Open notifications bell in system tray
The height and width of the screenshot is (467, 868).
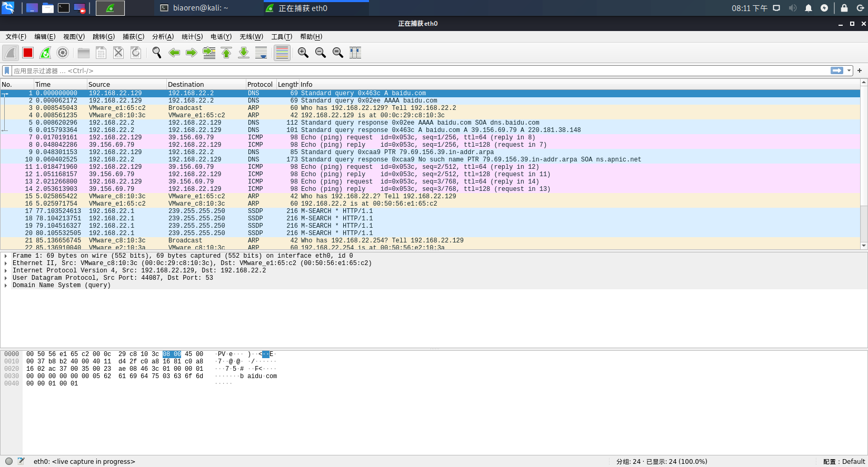click(x=809, y=8)
